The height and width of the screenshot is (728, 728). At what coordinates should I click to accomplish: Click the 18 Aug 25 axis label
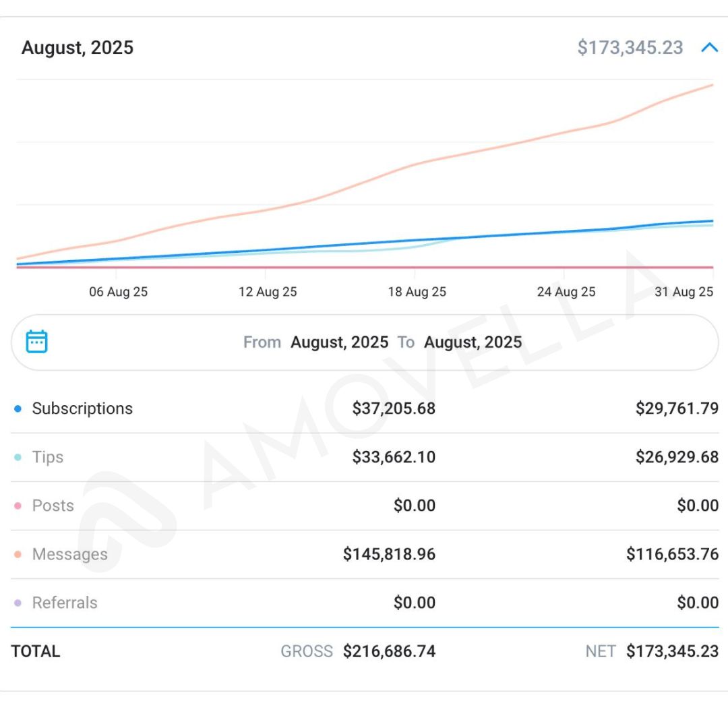pos(417,292)
